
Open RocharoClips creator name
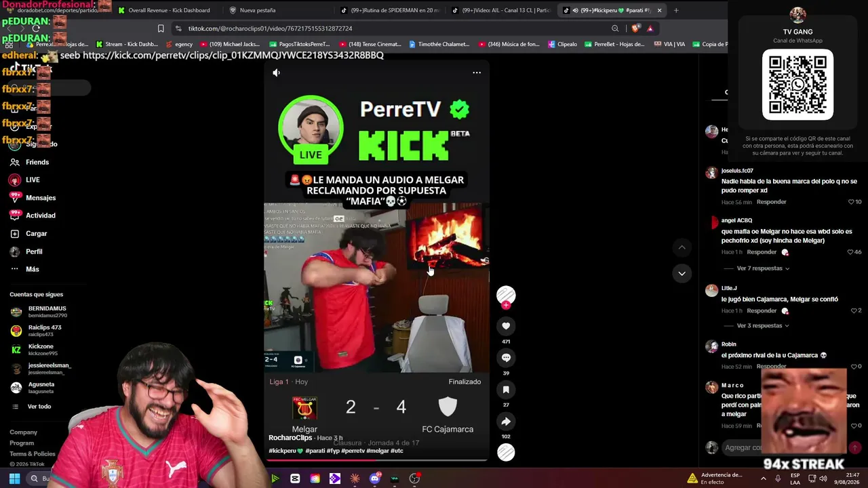click(290, 438)
